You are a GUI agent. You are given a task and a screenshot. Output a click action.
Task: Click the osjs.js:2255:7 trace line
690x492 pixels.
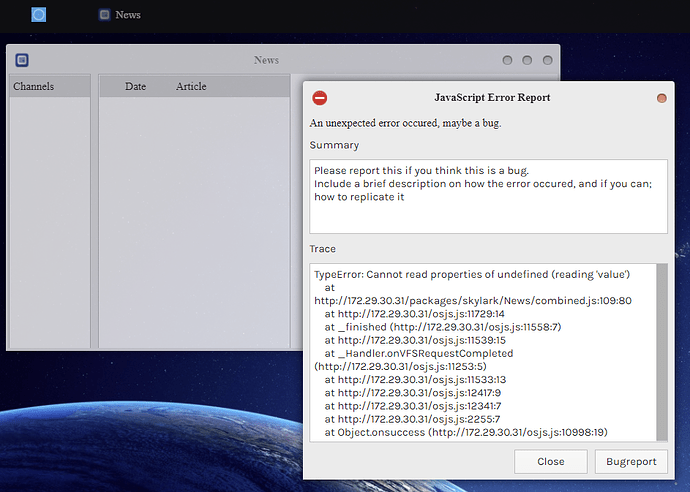[x=412, y=419]
